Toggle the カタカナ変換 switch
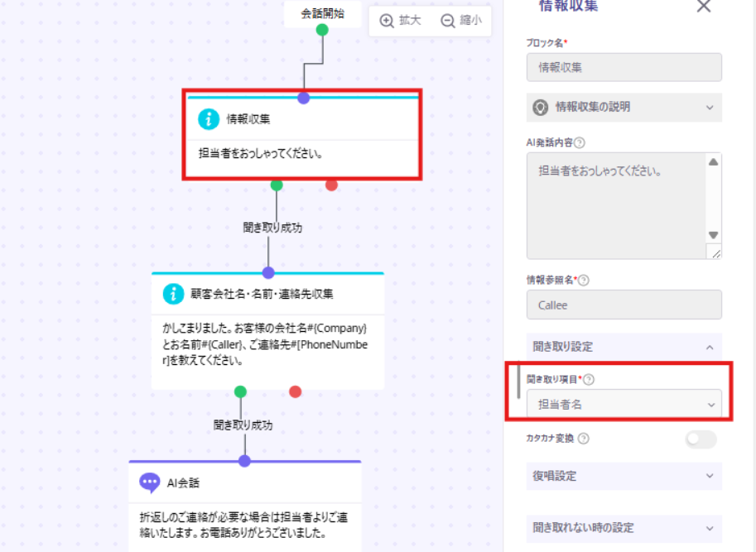This screenshot has width=756, height=552. pyautogui.click(x=701, y=439)
